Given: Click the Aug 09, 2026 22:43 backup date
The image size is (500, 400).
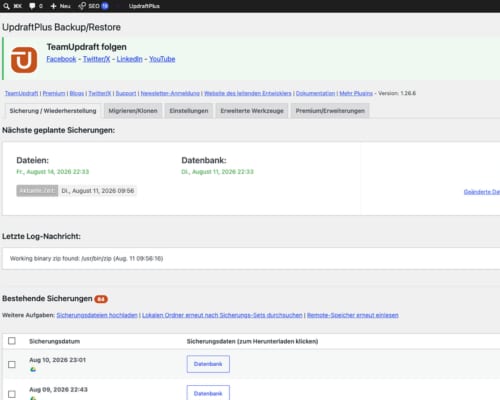Looking at the screenshot, I should pos(58,390).
